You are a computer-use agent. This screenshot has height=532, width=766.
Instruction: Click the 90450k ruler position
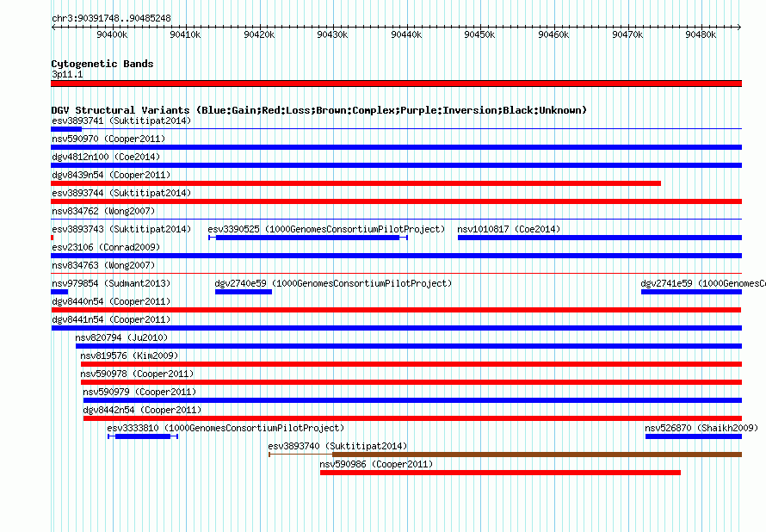[x=479, y=34]
